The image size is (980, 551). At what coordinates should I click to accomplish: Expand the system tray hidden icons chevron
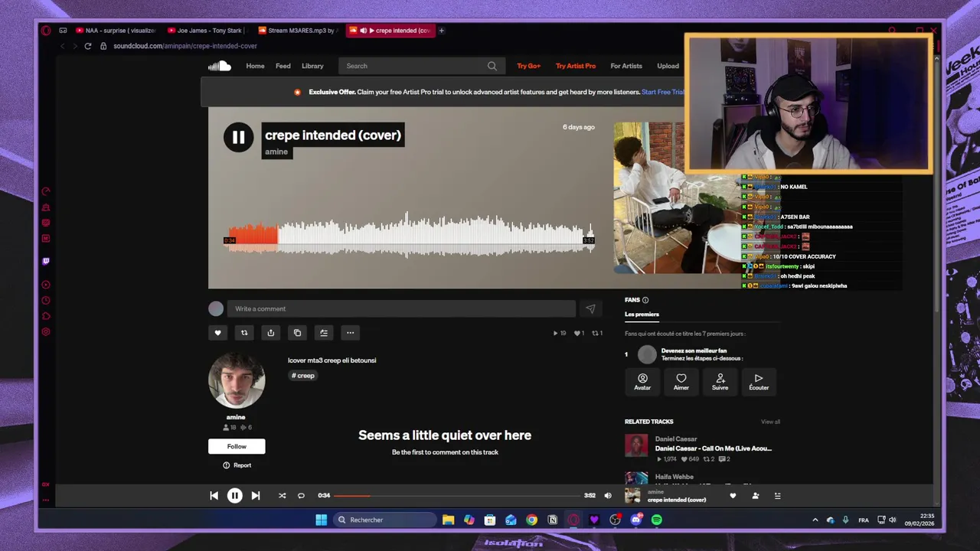pyautogui.click(x=815, y=520)
